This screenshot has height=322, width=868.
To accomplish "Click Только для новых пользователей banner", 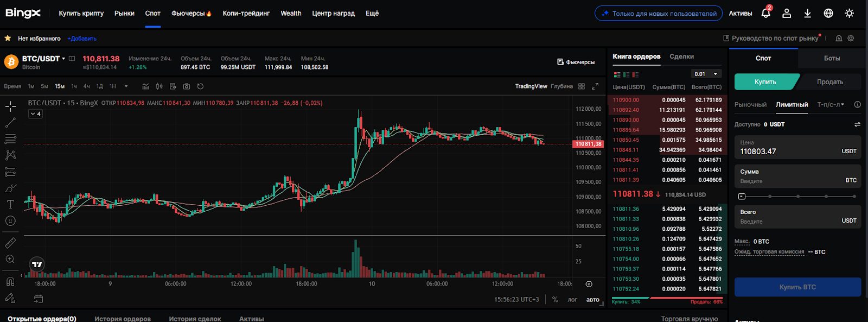I will pos(659,14).
